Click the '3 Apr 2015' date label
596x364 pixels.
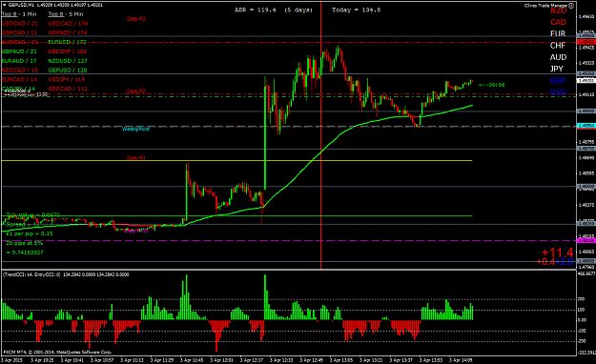click(11, 360)
